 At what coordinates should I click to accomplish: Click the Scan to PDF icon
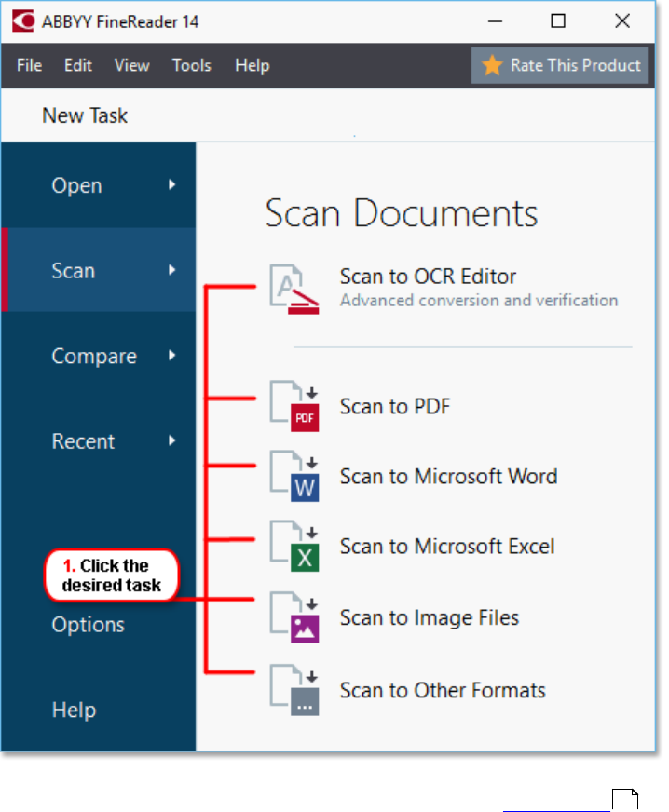pyautogui.click(x=294, y=406)
